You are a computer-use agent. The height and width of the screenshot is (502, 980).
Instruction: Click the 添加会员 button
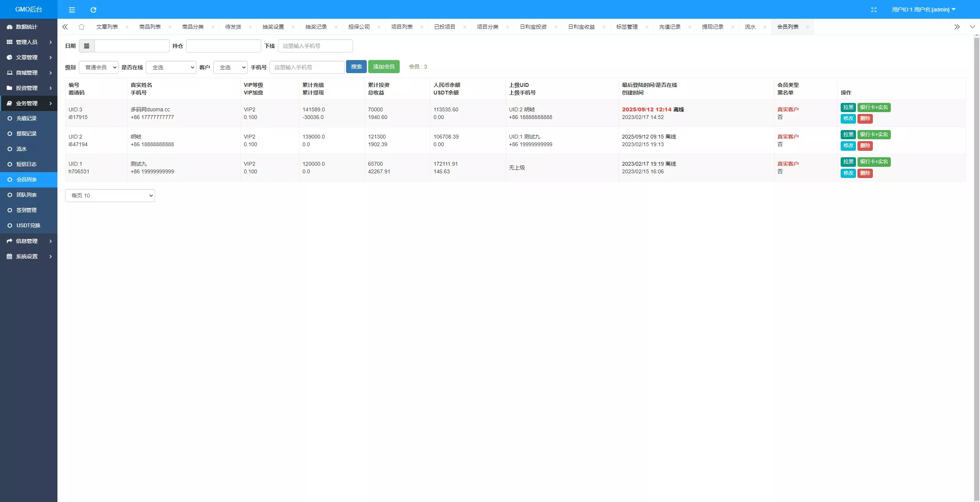coord(384,67)
